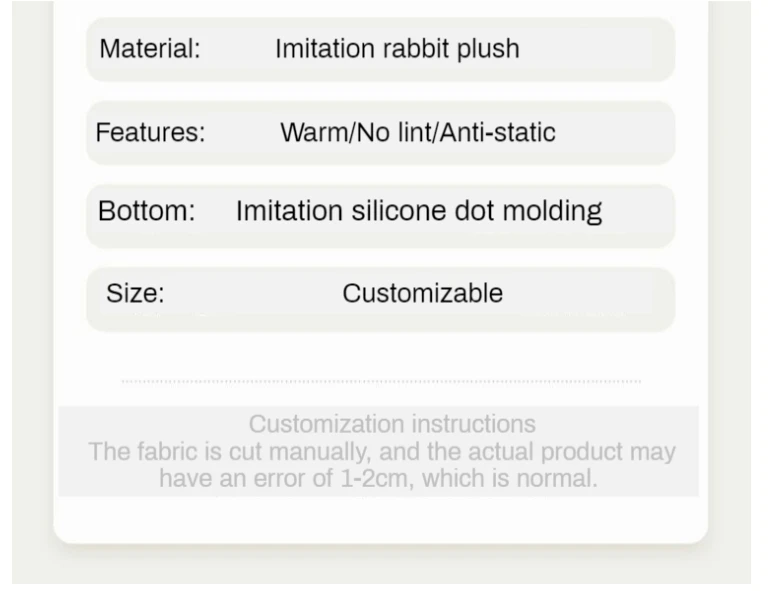
Task: Click the Bottom row background
Action: click(x=381, y=216)
